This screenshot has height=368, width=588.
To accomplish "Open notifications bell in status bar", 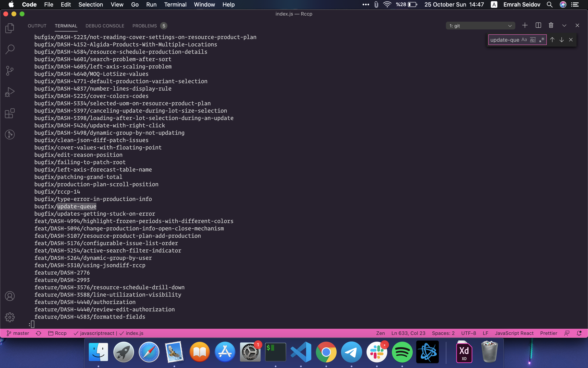I will 579,333.
